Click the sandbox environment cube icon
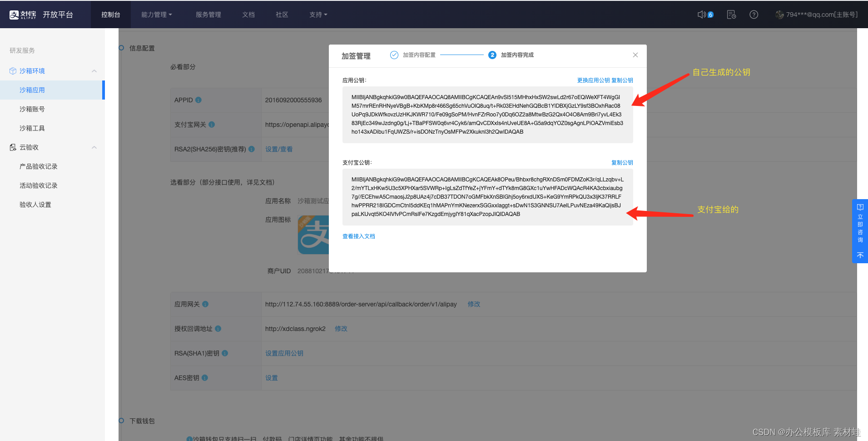The width and height of the screenshot is (868, 441). pos(13,71)
